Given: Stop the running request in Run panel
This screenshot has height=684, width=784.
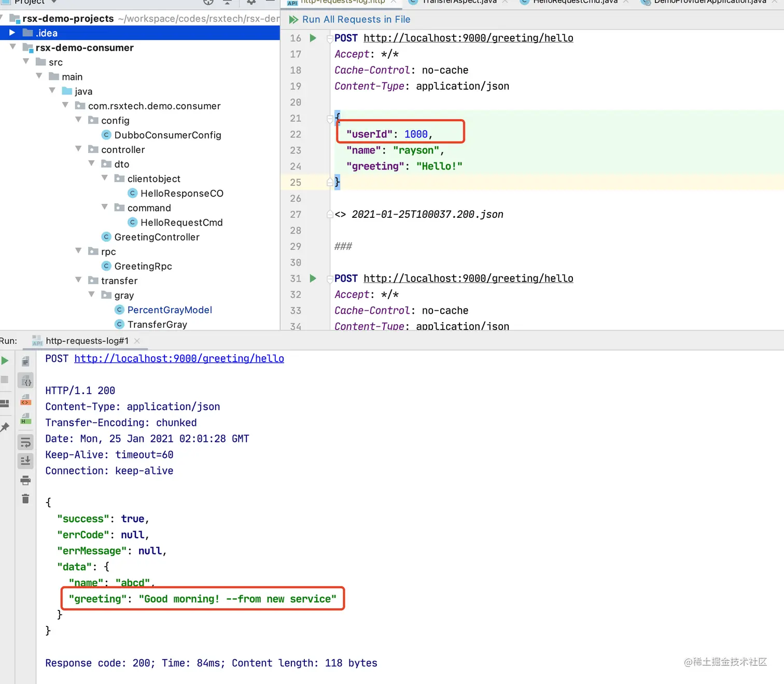Looking at the screenshot, I should [x=5, y=379].
